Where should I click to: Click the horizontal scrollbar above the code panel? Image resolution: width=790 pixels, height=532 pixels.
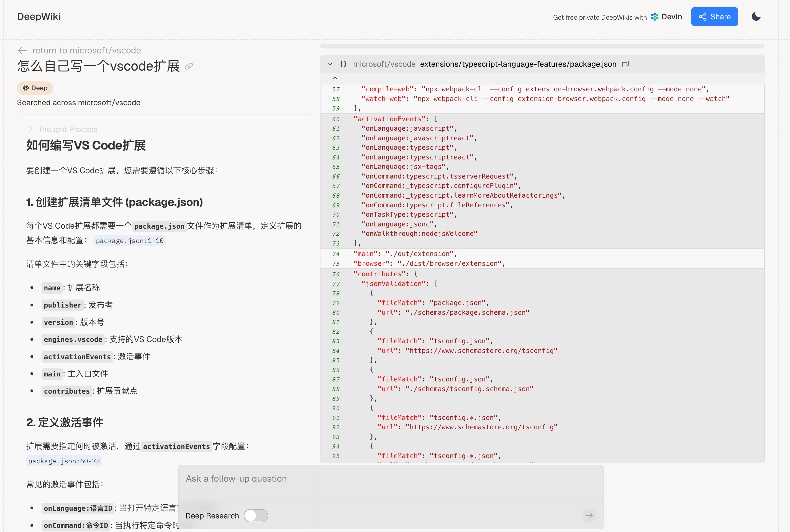point(542,46)
